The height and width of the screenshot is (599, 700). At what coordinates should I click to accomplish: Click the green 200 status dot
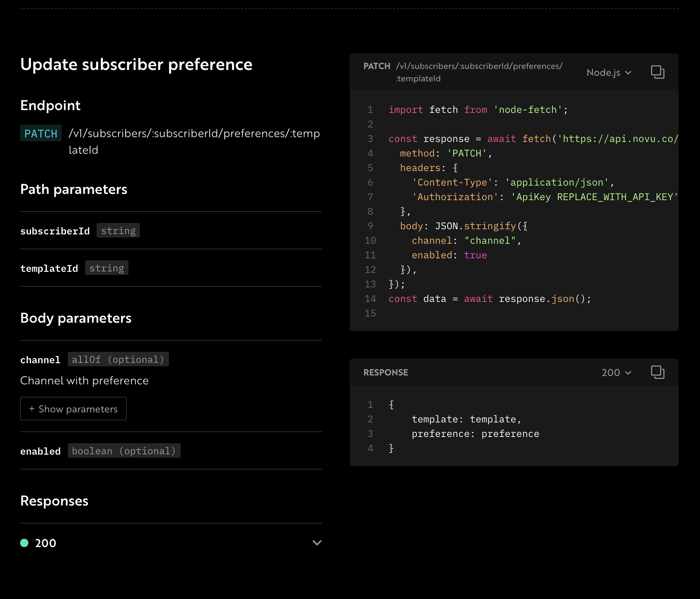click(24, 543)
